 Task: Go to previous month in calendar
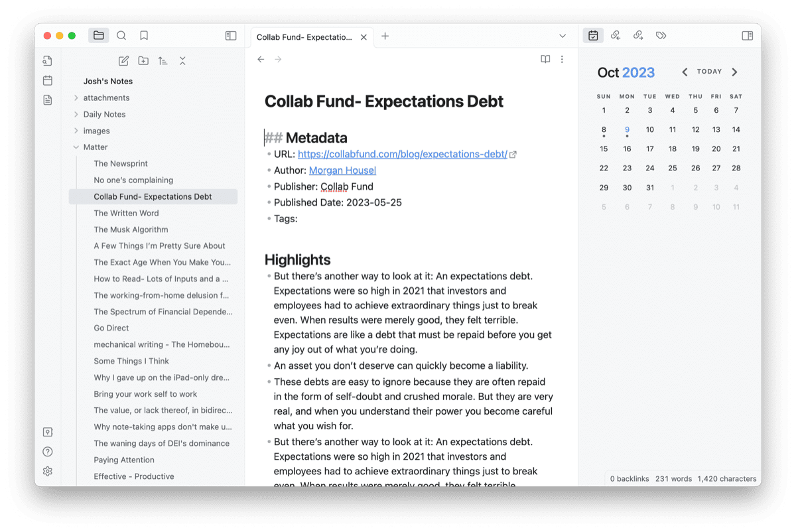tap(685, 72)
